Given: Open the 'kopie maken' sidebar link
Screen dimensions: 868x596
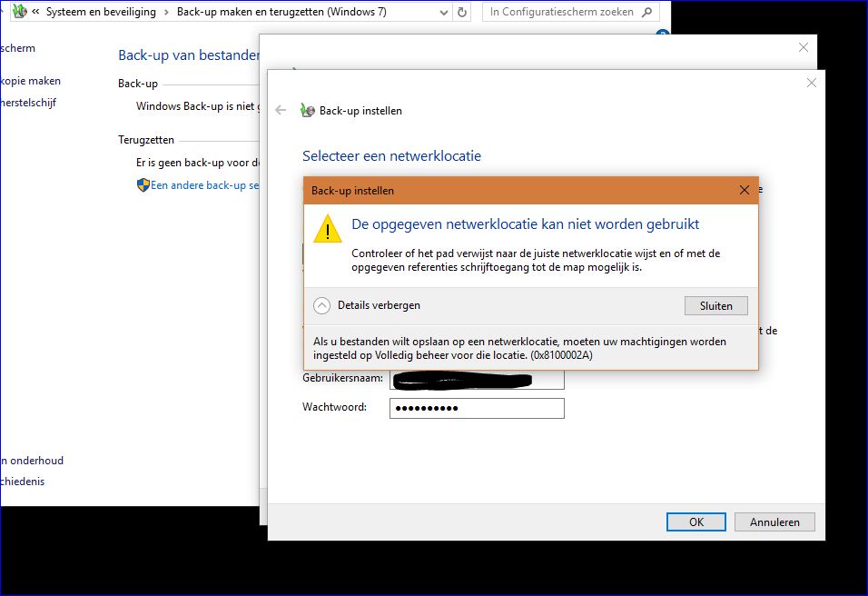Looking at the screenshot, I should click(31, 81).
